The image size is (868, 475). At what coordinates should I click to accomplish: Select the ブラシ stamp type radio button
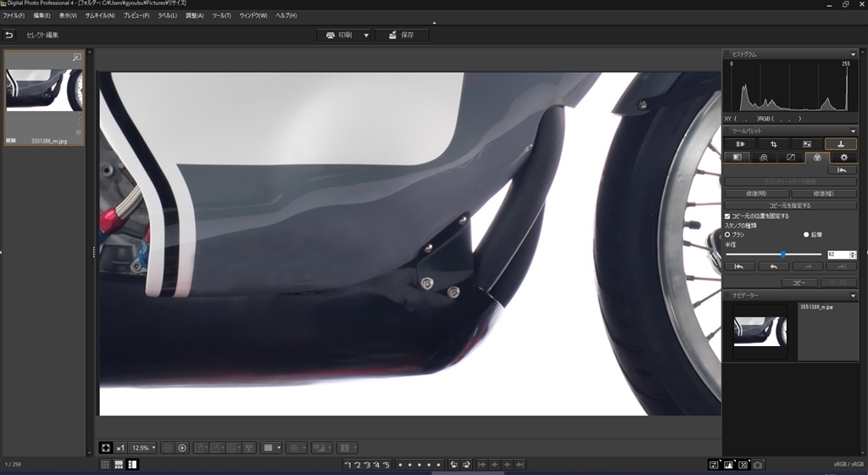point(728,233)
